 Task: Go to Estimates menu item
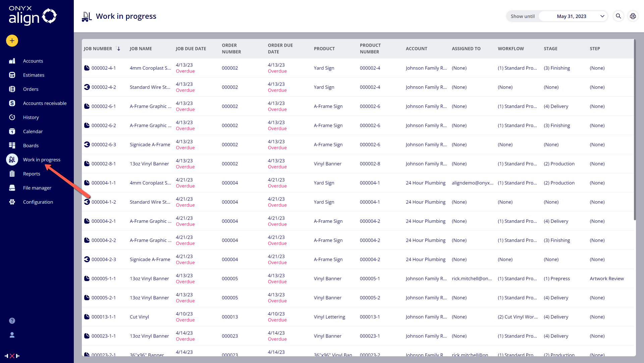tap(34, 75)
